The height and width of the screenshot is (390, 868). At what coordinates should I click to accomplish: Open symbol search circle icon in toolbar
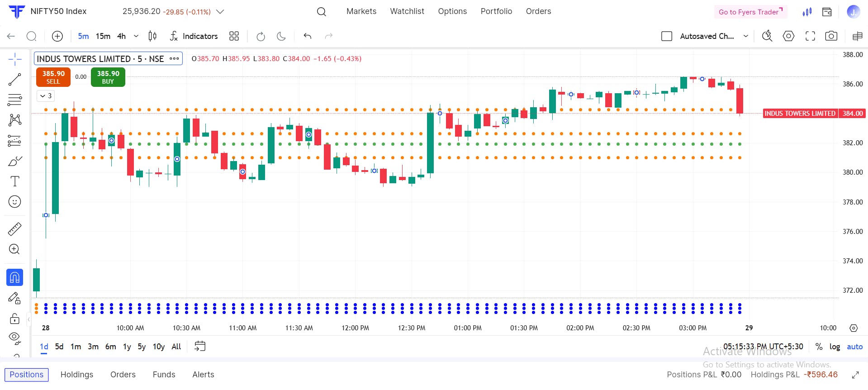tap(32, 36)
